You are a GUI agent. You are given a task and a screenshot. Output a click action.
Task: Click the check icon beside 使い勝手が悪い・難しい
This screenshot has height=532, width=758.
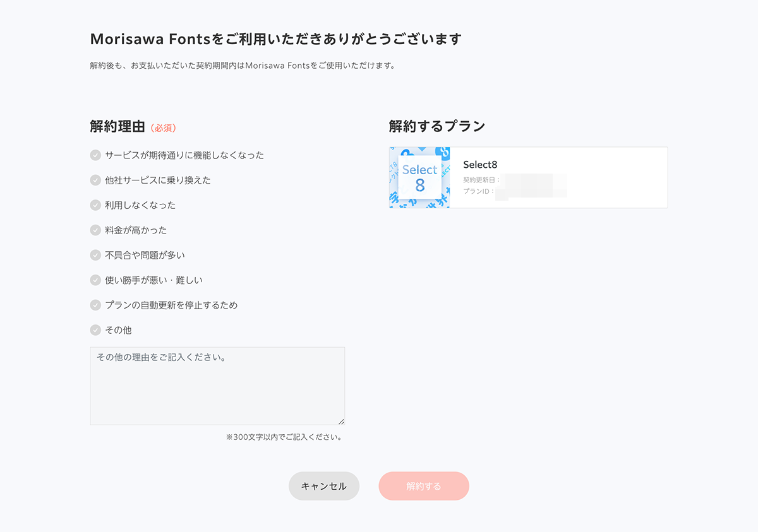[x=95, y=280]
